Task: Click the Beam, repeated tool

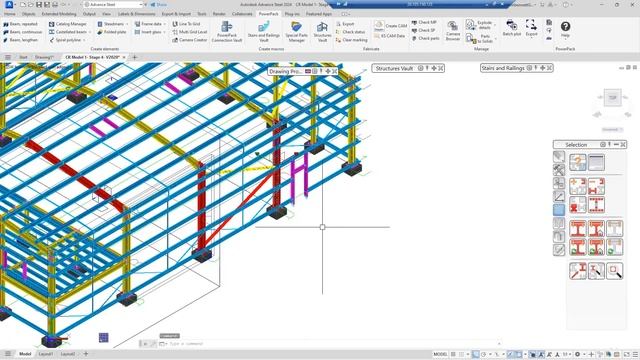Action: click(20, 24)
